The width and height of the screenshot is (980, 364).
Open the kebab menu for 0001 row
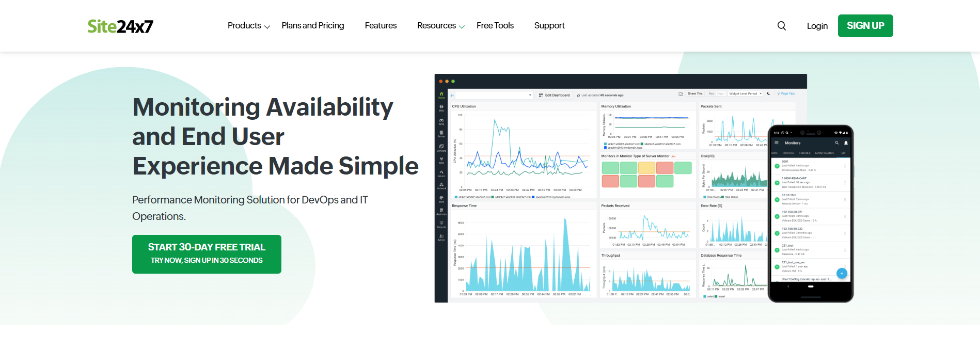[x=845, y=166]
